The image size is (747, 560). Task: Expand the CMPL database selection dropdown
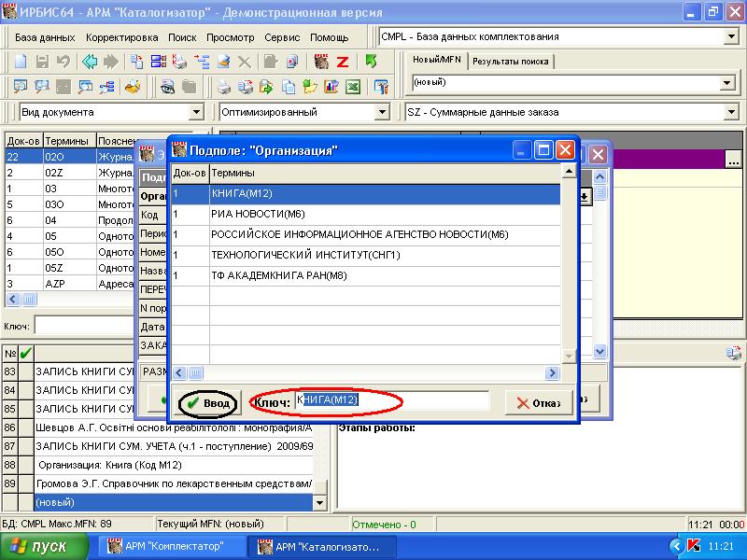click(x=730, y=37)
